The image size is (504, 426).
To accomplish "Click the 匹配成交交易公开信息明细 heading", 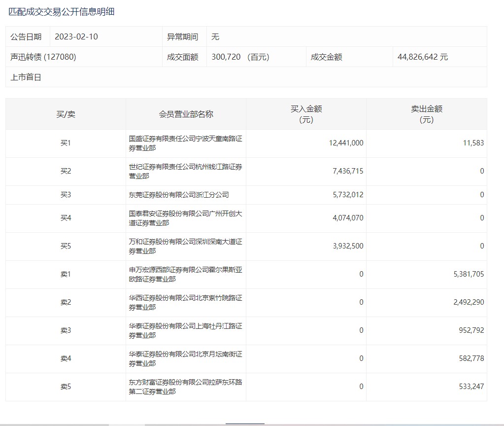I will pyautogui.click(x=62, y=11).
